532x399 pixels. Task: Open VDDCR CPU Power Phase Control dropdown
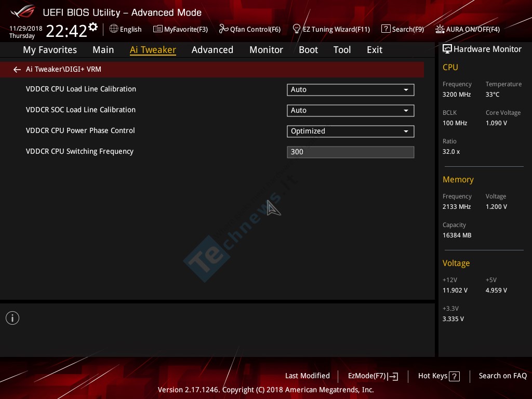[351, 131]
